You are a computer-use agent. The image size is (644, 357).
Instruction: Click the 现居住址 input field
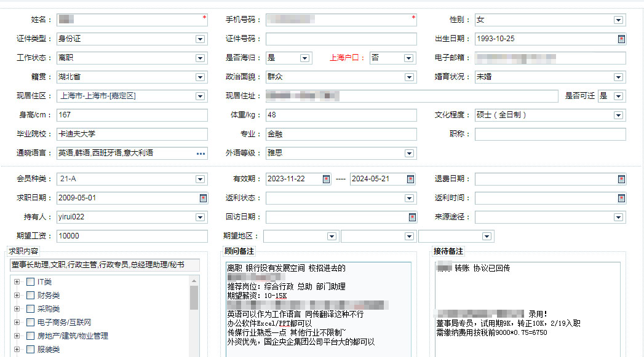(x=412, y=96)
